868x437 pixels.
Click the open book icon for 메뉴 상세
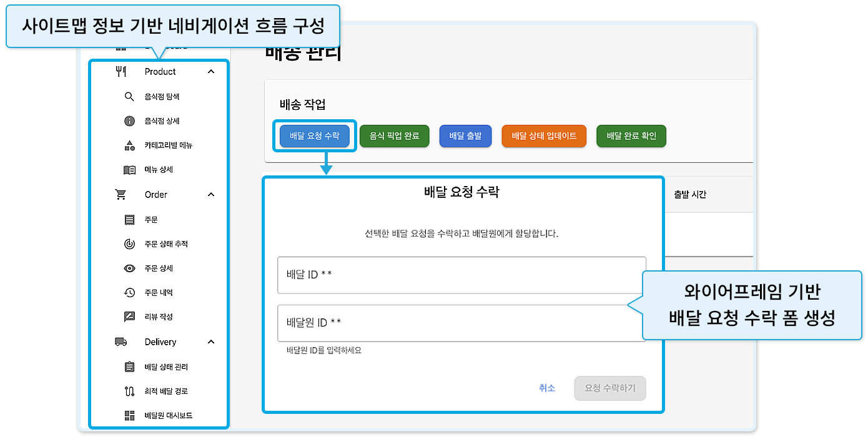click(x=129, y=170)
